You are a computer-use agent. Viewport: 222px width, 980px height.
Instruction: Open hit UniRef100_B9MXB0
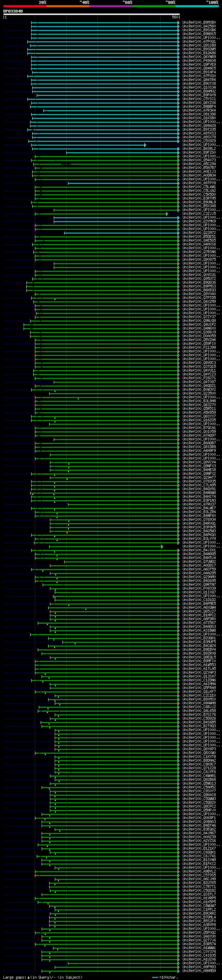click(x=199, y=23)
